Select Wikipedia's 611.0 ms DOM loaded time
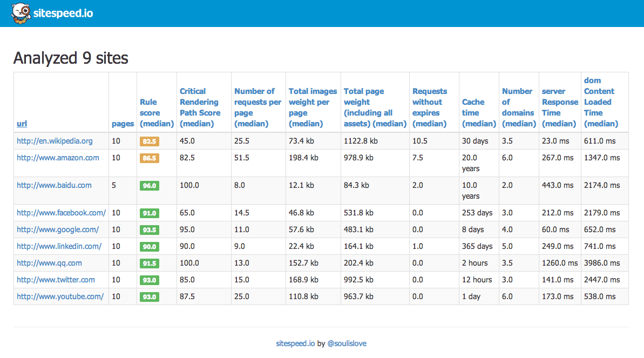 [600, 141]
